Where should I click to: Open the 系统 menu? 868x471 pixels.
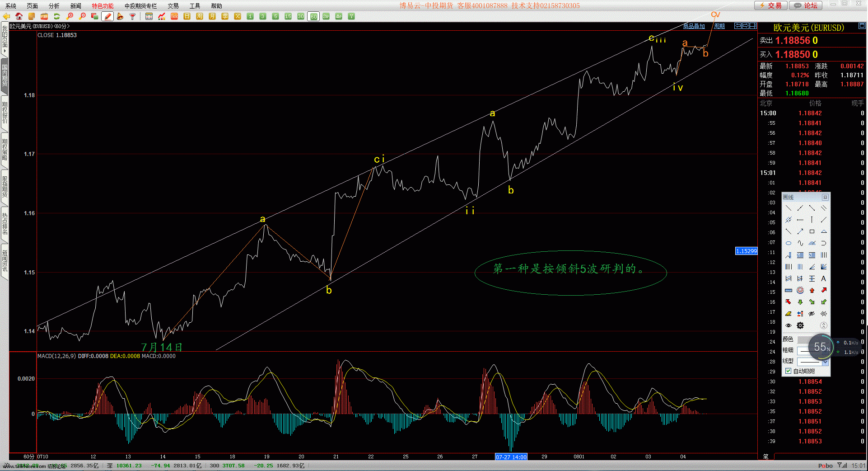pos(11,6)
